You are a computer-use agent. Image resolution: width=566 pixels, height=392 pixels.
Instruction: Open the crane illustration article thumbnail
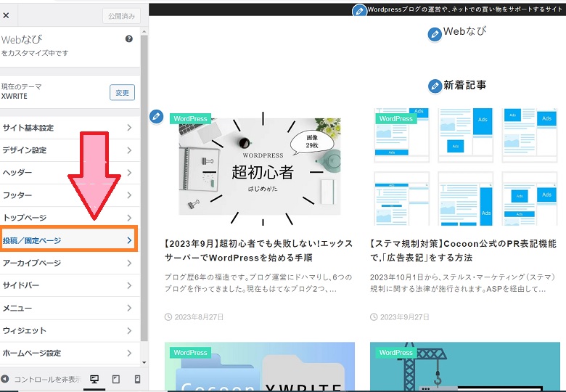pos(465,367)
